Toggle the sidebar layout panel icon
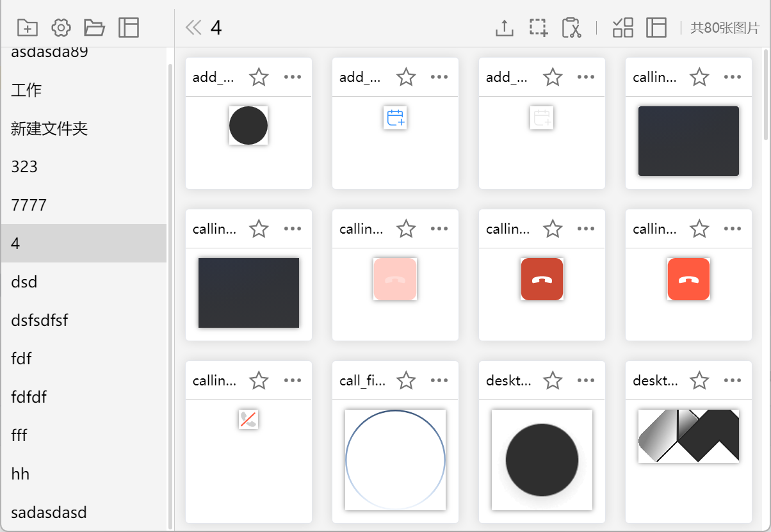Viewport: 771px width, 532px height. (x=129, y=28)
